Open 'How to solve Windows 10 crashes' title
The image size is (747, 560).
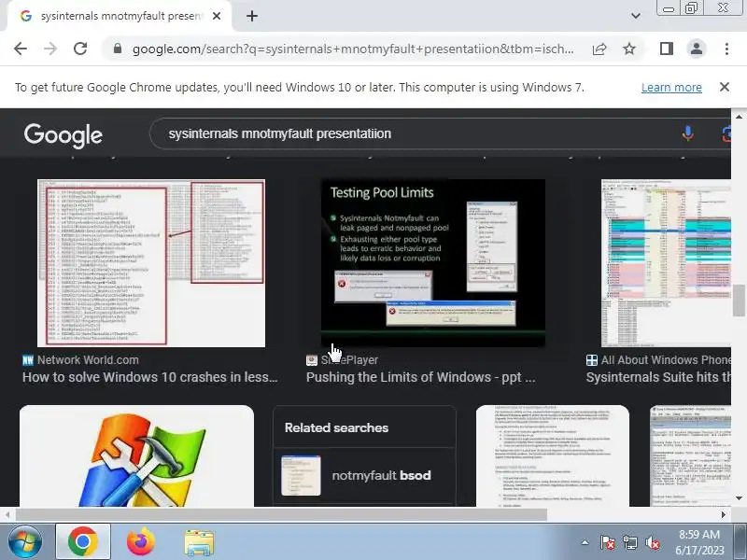point(150,377)
